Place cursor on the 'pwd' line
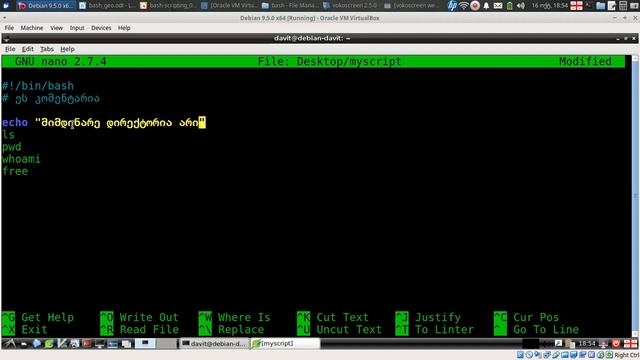The width and height of the screenshot is (640, 360). click(12, 147)
